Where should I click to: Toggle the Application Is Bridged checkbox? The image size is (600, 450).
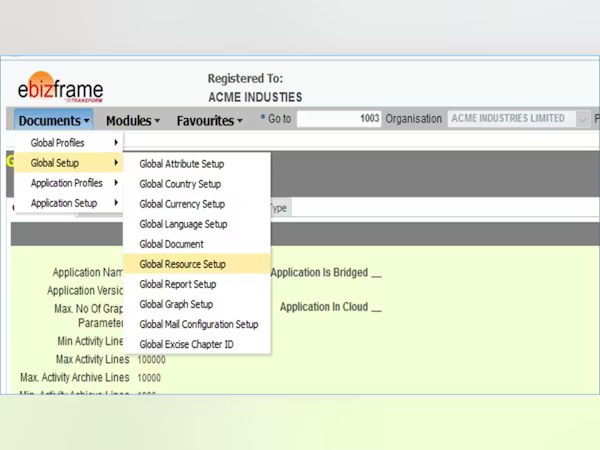pos(376,273)
